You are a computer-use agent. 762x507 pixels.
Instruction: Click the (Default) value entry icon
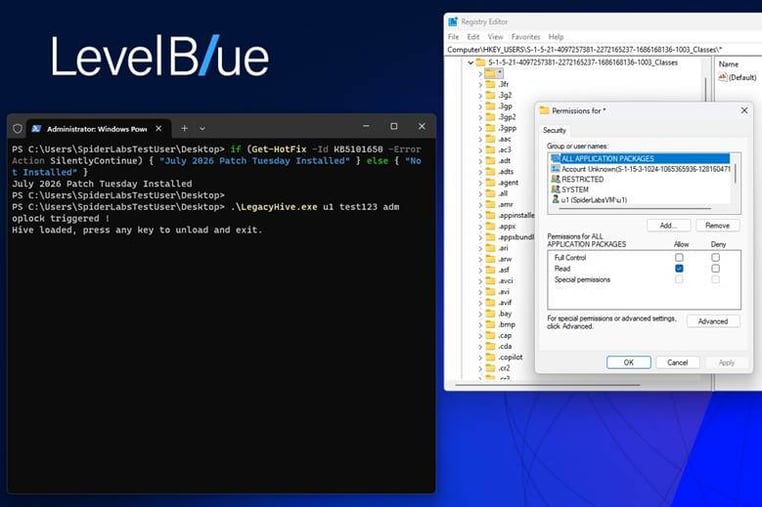point(723,77)
